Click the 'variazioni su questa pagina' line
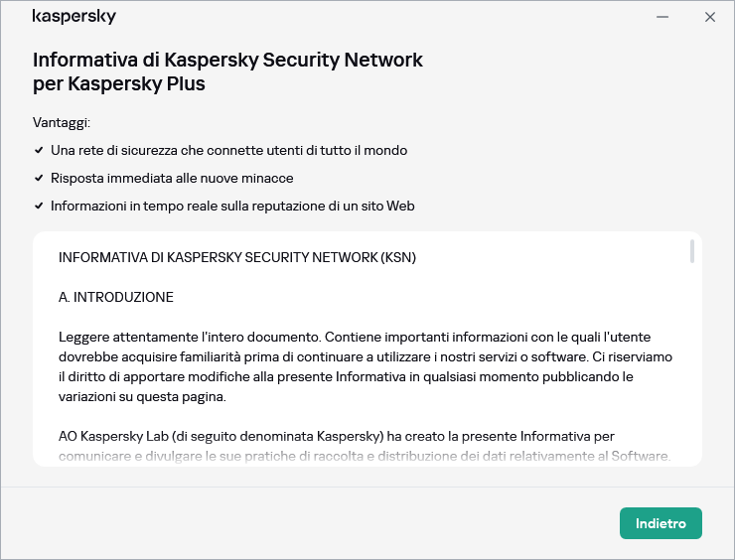735x560 pixels. 142,397
